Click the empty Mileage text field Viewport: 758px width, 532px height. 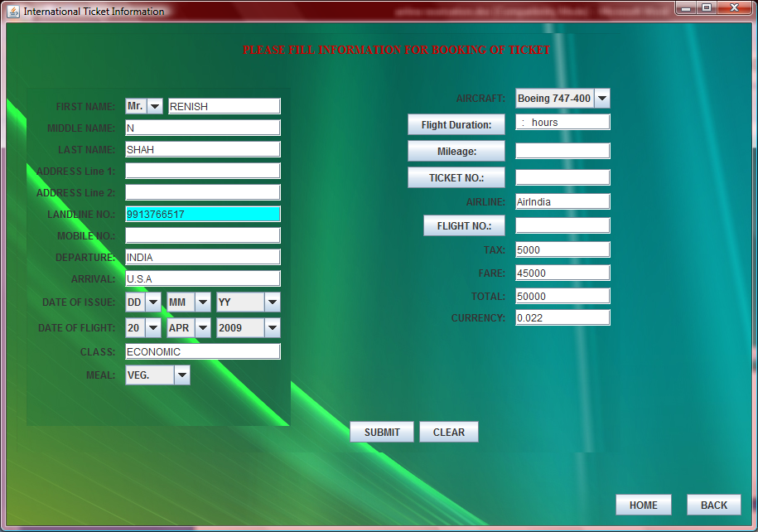tap(562, 151)
